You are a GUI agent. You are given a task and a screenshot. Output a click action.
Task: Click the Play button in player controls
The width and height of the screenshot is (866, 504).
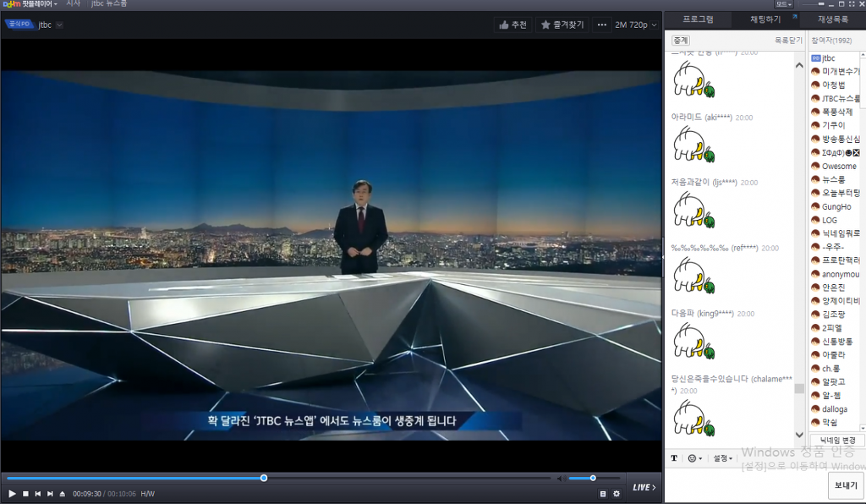coord(12,494)
